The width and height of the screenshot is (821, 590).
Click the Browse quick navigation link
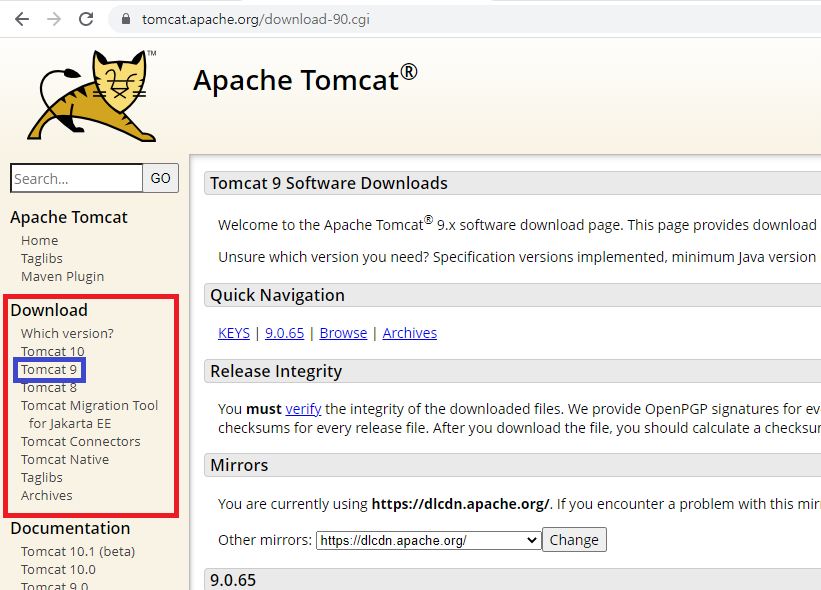pos(343,333)
